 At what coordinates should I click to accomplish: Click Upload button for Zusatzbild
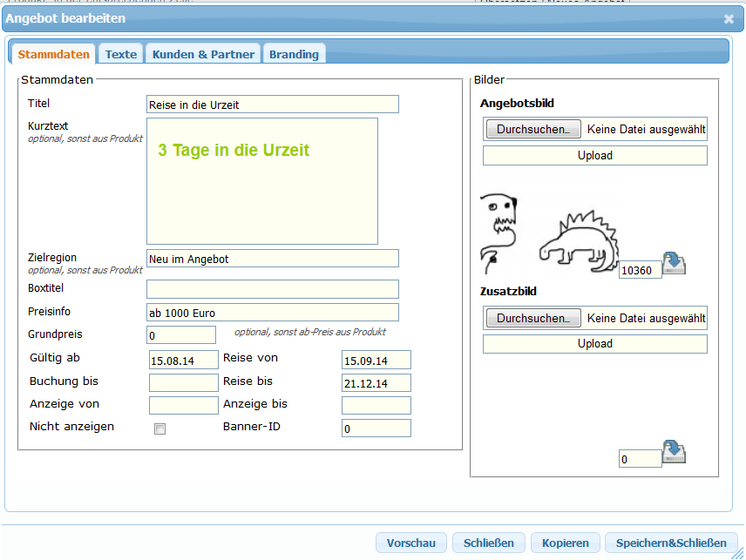595,344
